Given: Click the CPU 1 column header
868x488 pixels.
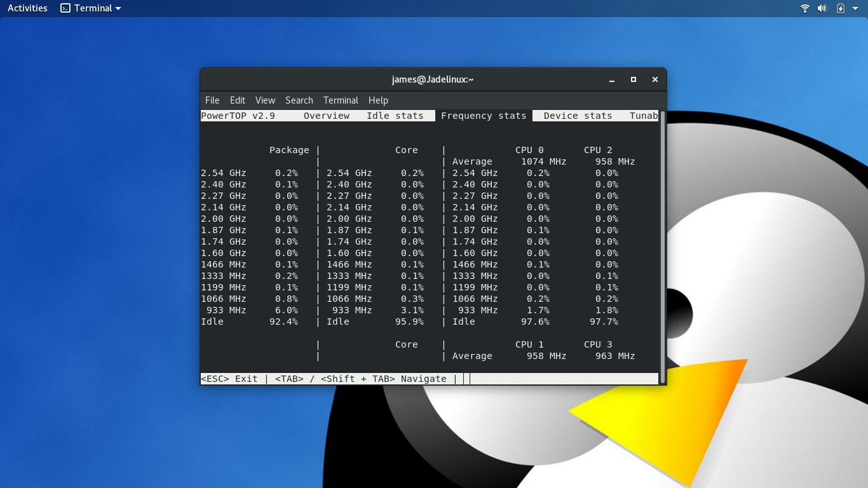Looking at the screenshot, I should pos(529,344).
